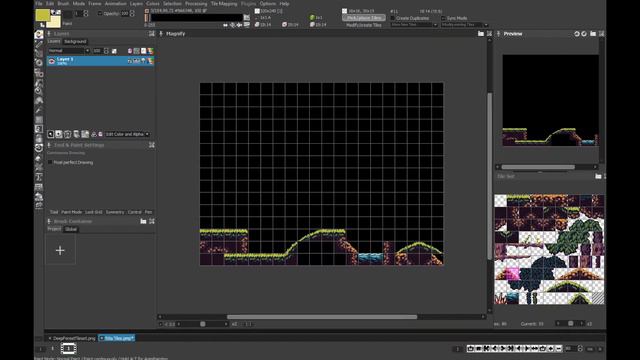Image resolution: width=640 pixels, height=360 pixels.
Task: Adjust the brush opacity stepper in top toolbar
Action: point(132,13)
